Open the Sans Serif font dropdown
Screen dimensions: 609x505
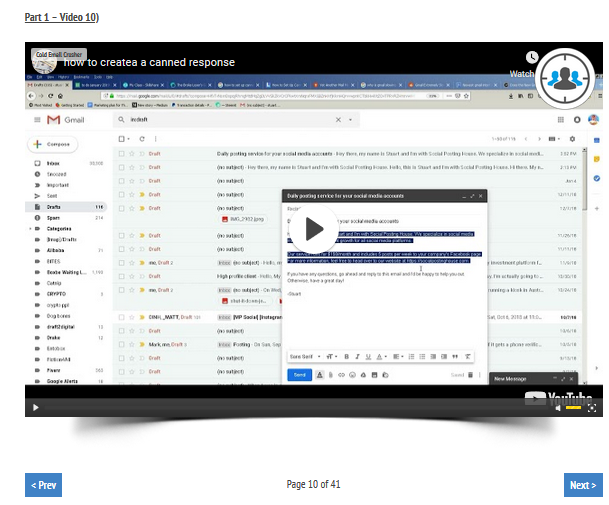tap(305, 357)
